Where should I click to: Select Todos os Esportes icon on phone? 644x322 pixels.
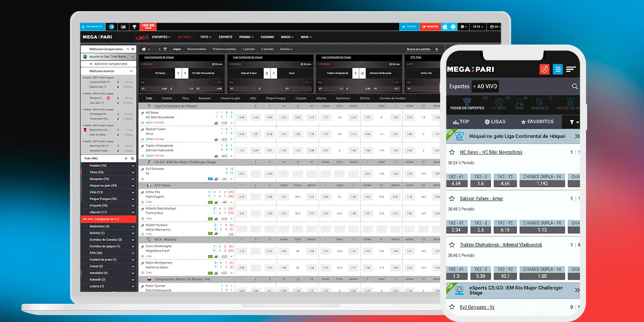467,104
